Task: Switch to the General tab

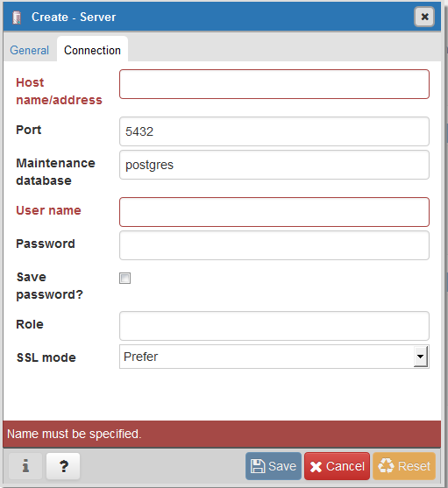Action: pyautogui.click(x=30, y=50)
